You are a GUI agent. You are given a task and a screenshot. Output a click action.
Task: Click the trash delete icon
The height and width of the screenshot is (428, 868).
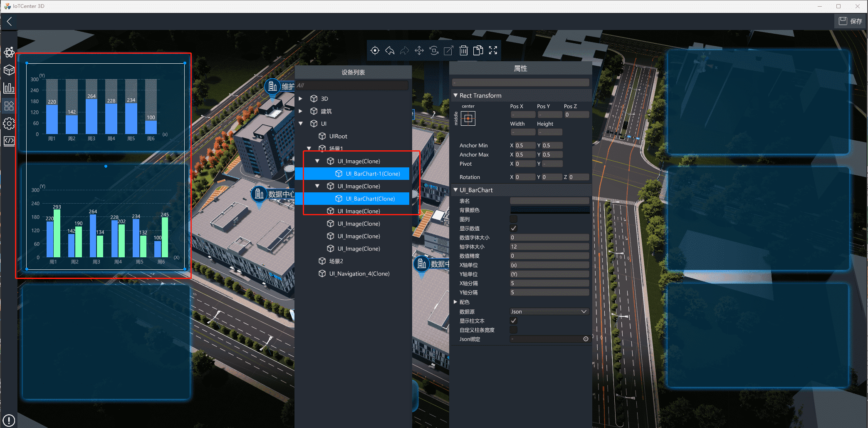click(x=463, y=51)
